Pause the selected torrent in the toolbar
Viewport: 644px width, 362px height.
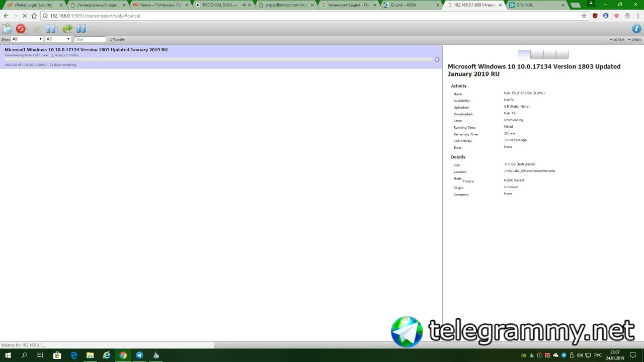point(51,29)
